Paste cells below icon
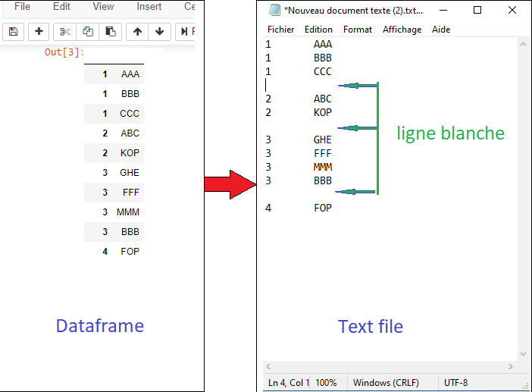532x392 pixels. point(111,31)
